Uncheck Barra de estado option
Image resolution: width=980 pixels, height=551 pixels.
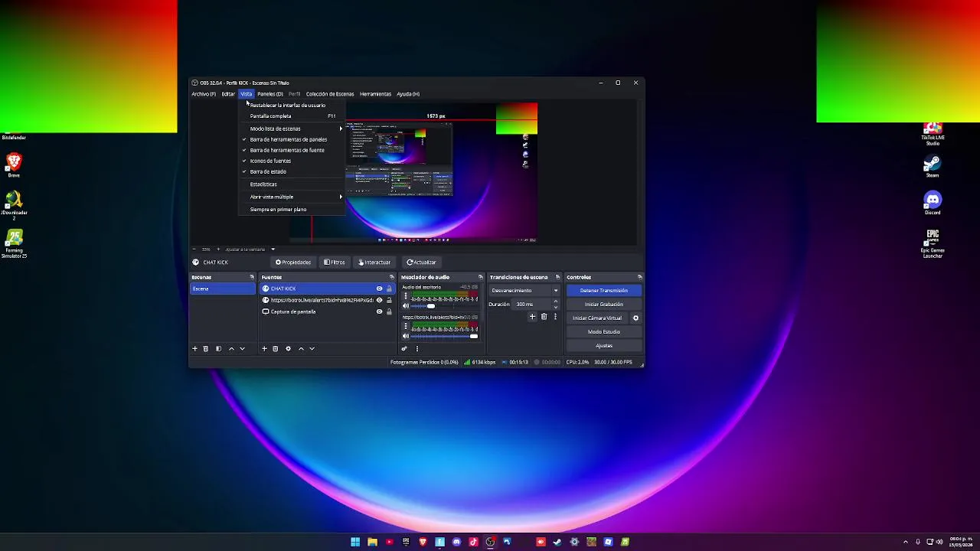pos(292,171)
